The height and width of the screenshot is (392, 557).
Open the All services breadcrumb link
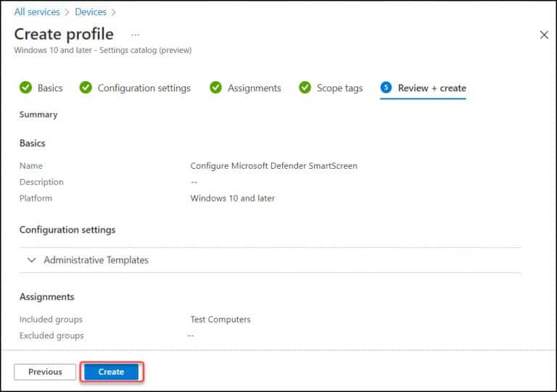(x=37, y=12)
